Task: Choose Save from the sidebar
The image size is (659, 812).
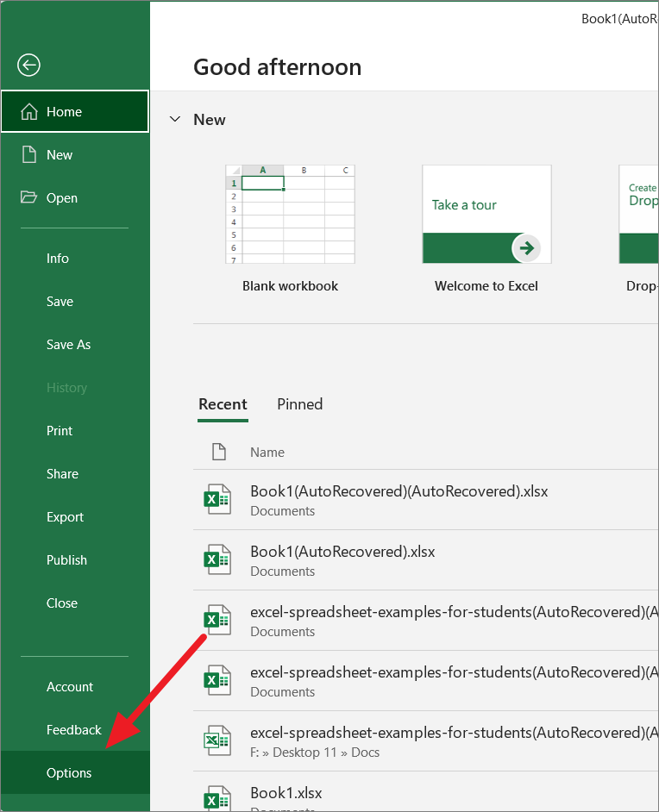Action: [x=75, y=301]
